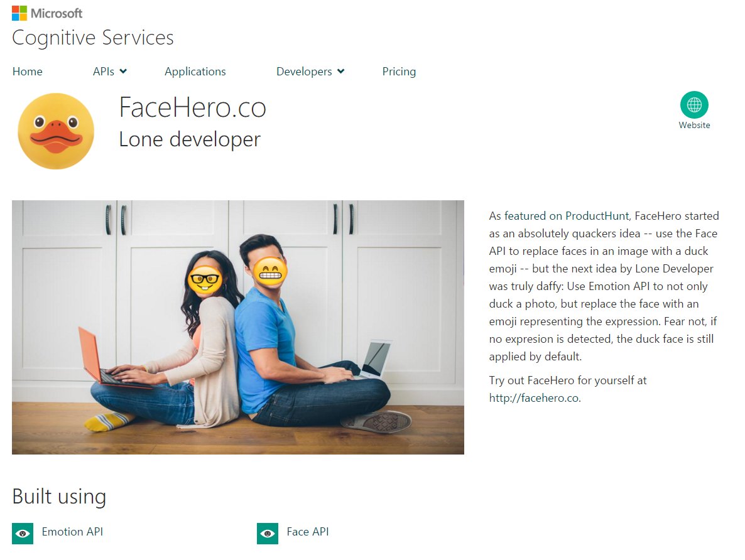Click the duck emoji FaceHero logo

(56, 131)
